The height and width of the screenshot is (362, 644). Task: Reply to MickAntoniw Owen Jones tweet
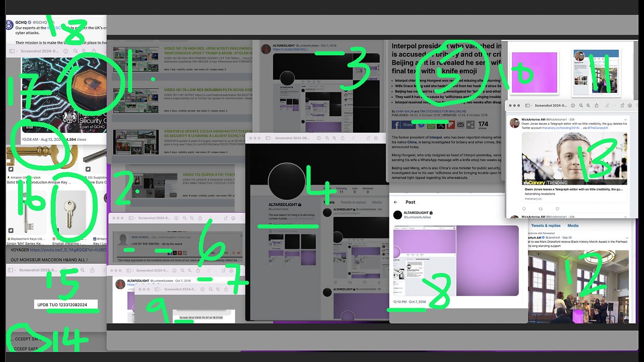[524, 209]
